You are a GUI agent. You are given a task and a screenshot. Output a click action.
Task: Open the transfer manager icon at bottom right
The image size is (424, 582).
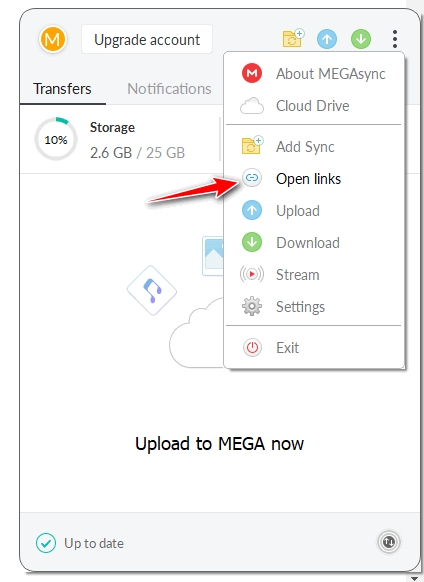[x=389, y=542]
